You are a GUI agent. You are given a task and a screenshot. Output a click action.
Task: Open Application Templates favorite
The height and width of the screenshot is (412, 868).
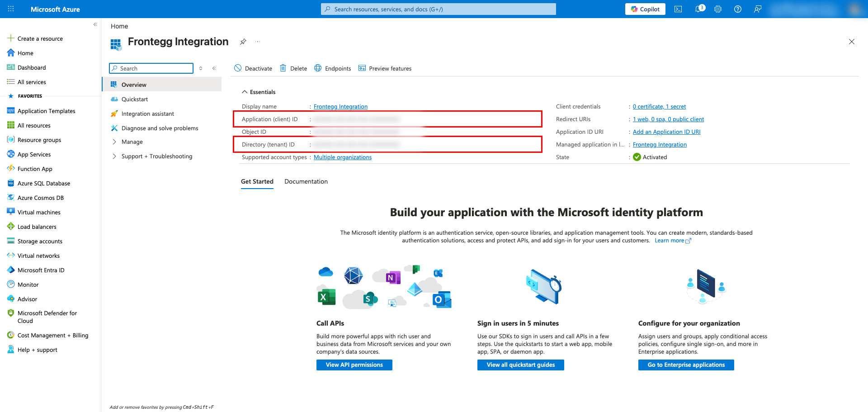pos(46,111)
